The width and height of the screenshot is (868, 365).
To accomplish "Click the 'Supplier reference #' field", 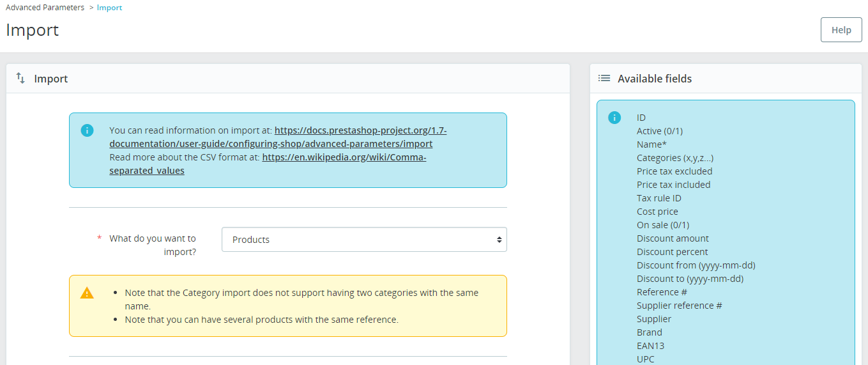I will tap(680, 306).
